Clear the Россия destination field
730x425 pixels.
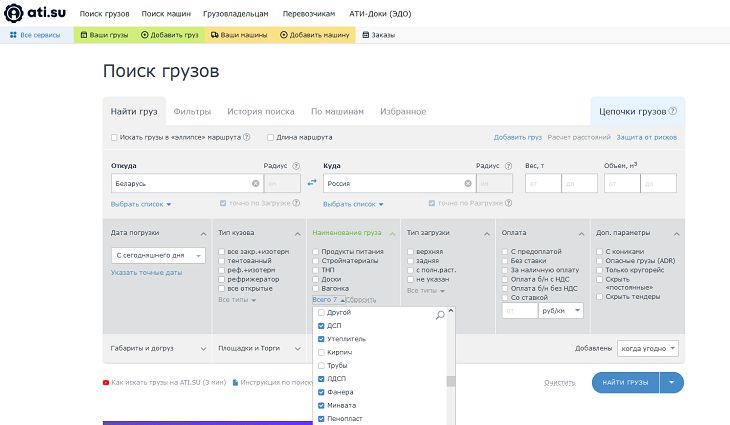point(467,184)
